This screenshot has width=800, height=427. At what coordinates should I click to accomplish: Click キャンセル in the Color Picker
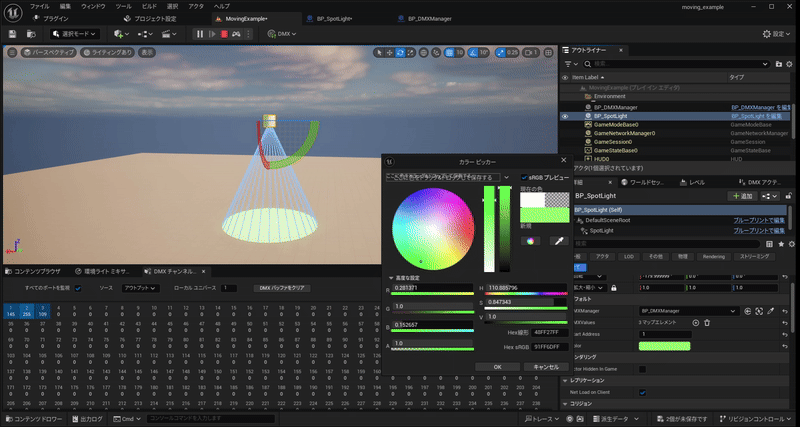546,367
